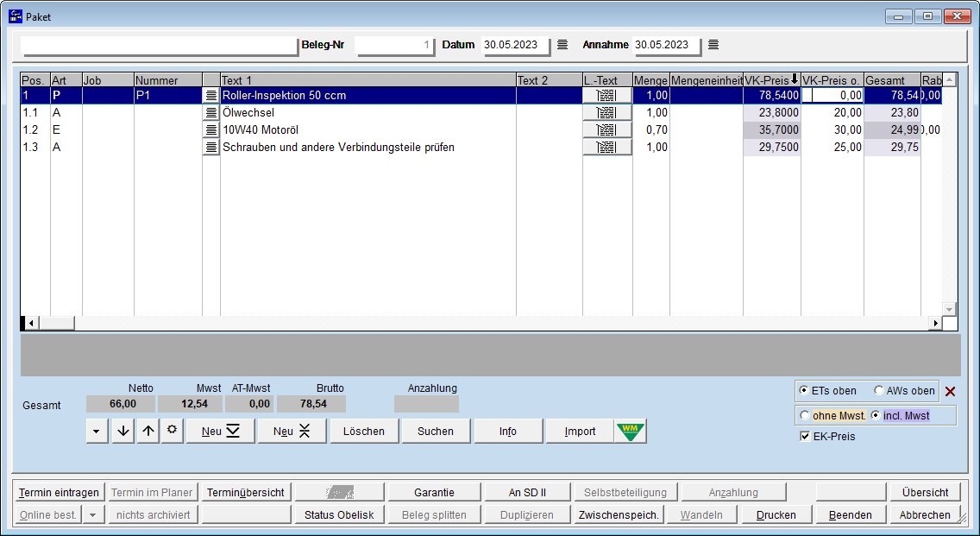Expand the small dropdown before the arrow buttons
This screenshot has width=980, height=536.
[97, 431]
